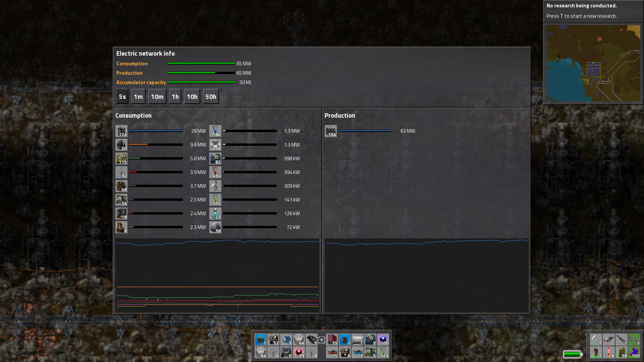Click the pickaxe tool slot
This screenshot has height=362, width=644.
pos(596,340)
